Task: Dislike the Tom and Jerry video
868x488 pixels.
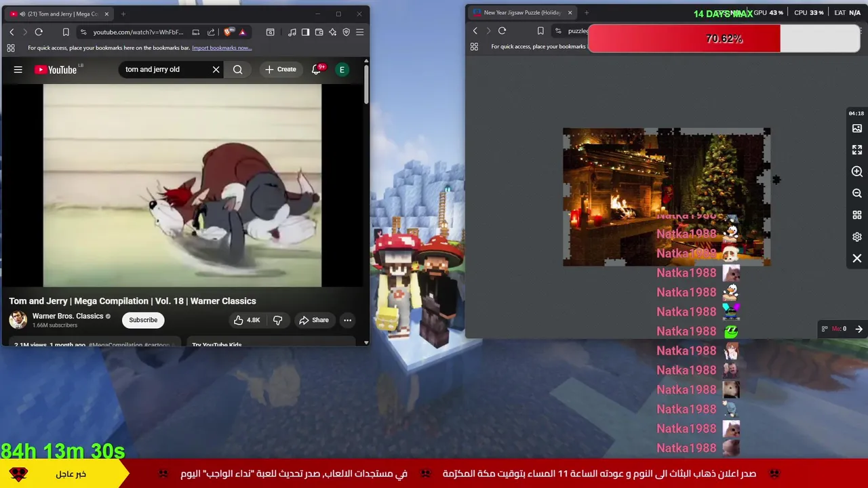Action: pos(277,320)
